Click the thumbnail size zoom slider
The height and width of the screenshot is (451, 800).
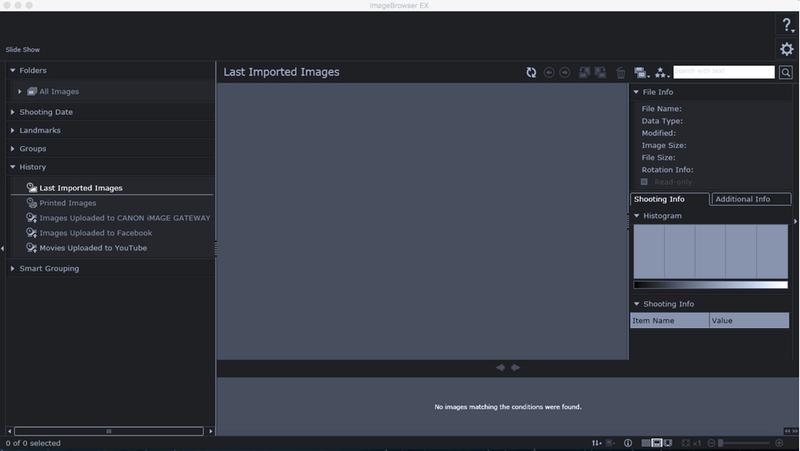745,443
